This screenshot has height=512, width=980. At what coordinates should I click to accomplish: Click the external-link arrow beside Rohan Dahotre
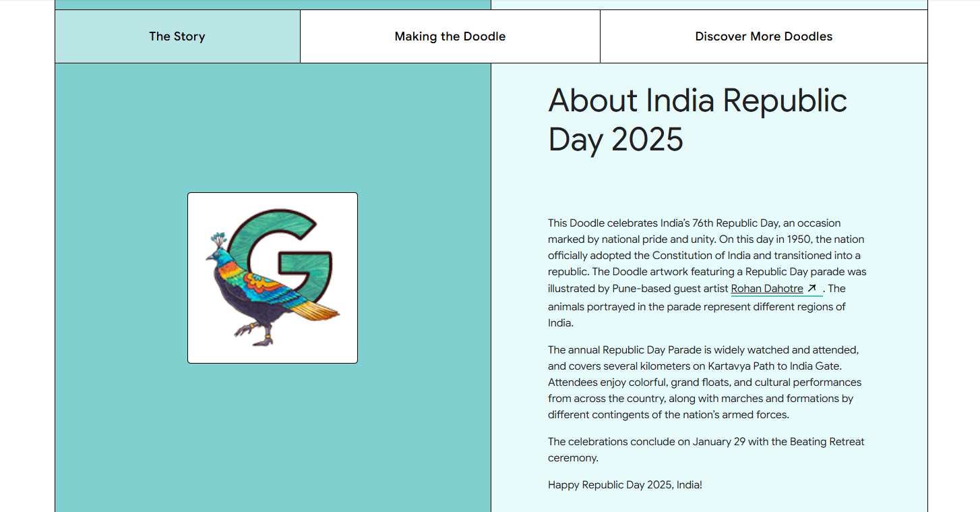[812, 288]
